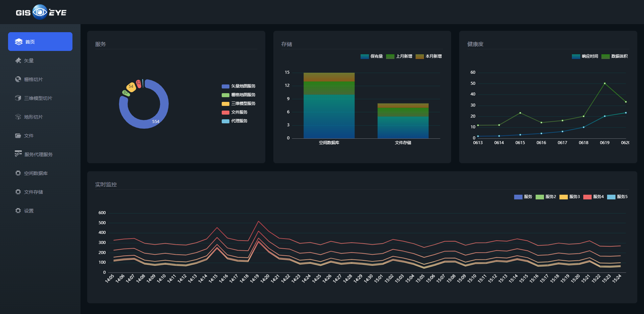Click the 空间数据库 stacked bar

point(329,105)
